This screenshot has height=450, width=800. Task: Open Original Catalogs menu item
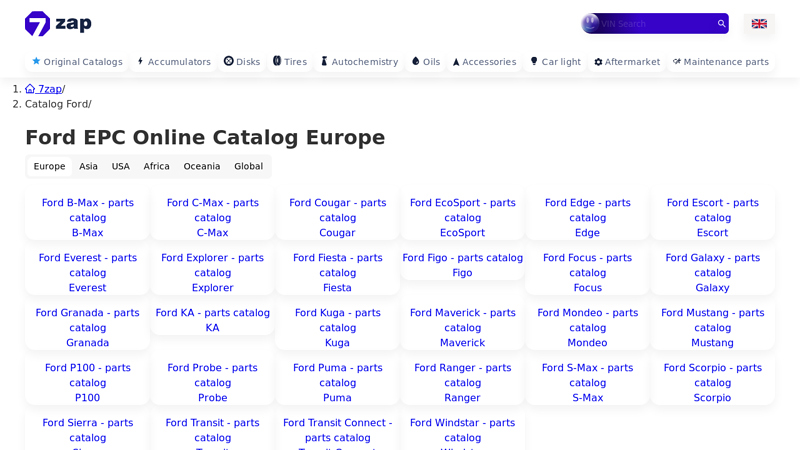pyautogui.click(x=77, y=62)
